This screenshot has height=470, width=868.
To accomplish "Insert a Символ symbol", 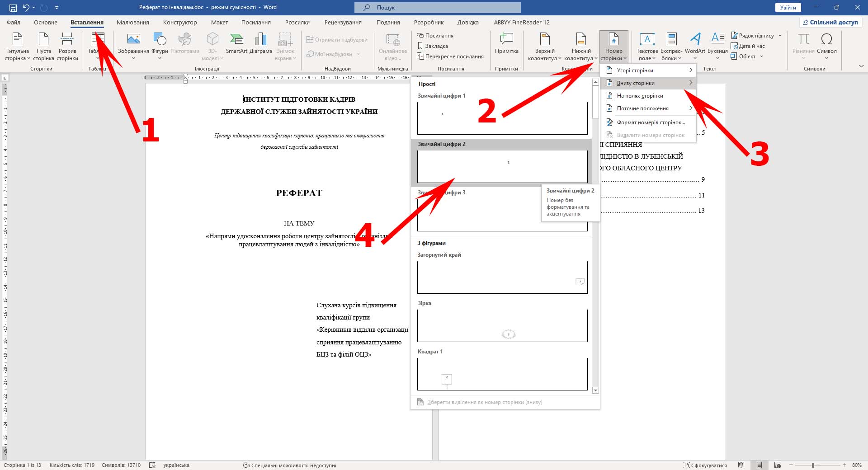I will [x=826, y=47].
